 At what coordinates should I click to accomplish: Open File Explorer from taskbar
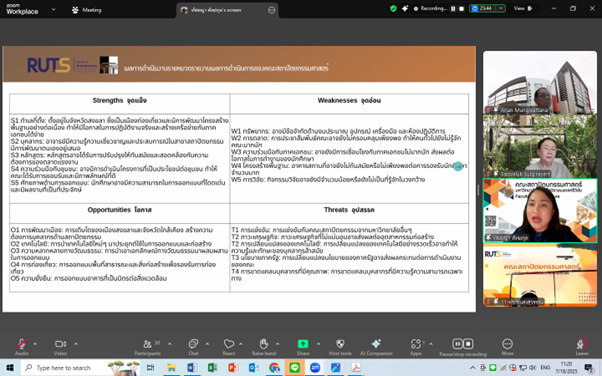(171, 368)
